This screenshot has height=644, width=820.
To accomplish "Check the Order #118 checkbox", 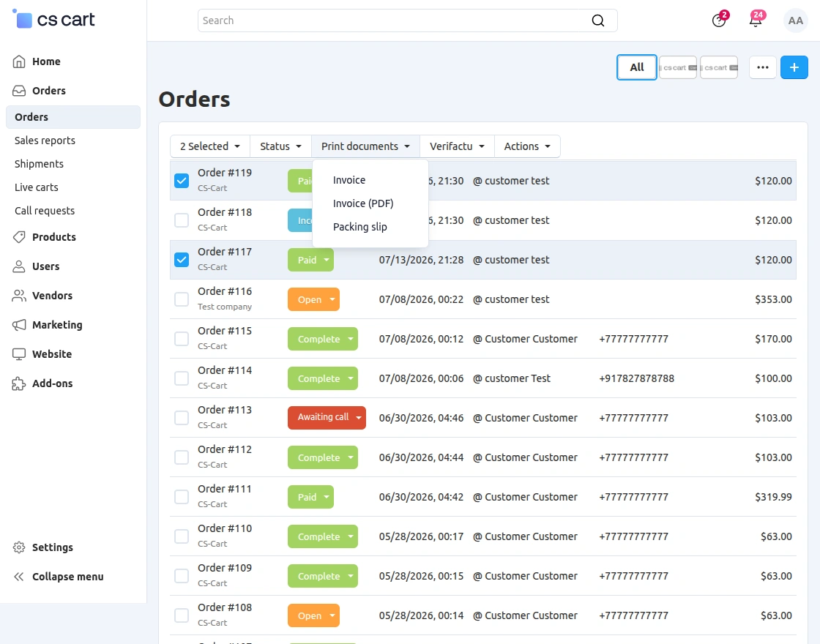I will 182,220.
